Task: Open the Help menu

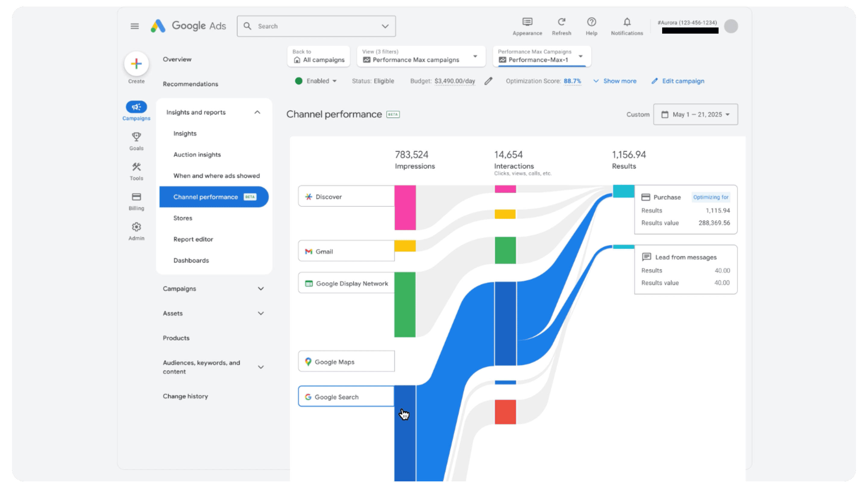Action: point(591,26)
